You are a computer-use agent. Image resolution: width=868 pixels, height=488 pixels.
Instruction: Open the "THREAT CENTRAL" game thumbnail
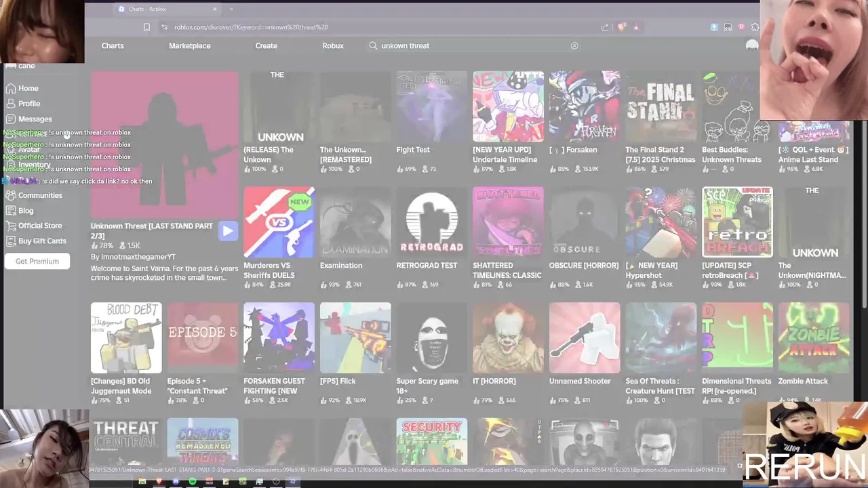126,441
